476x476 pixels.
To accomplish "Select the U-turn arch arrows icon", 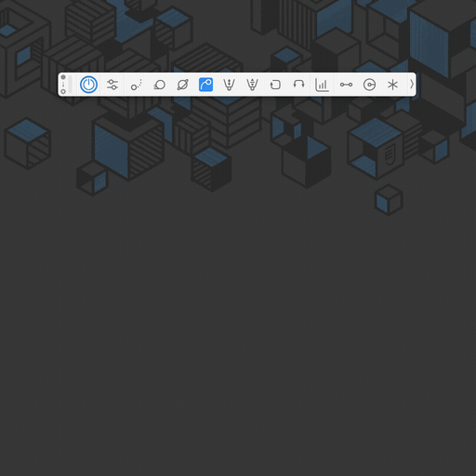I will tap(298, 84).
